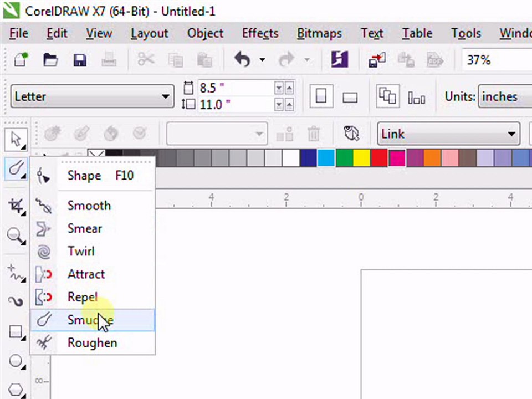Image resolution: width=532 pixels, height=399 pixels.
Task: Select the Ellipse tool in toolbox
Action: pos(16,361)
